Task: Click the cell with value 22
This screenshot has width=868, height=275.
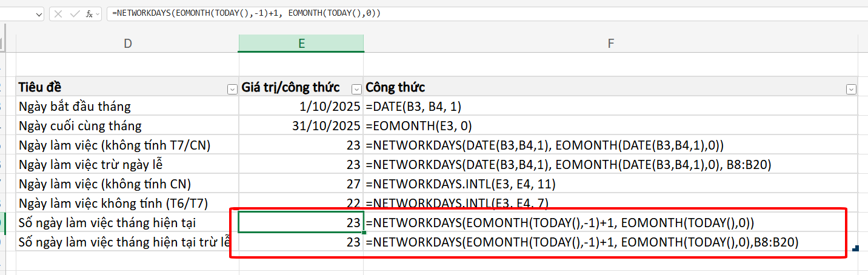Action: click(301, 204)
